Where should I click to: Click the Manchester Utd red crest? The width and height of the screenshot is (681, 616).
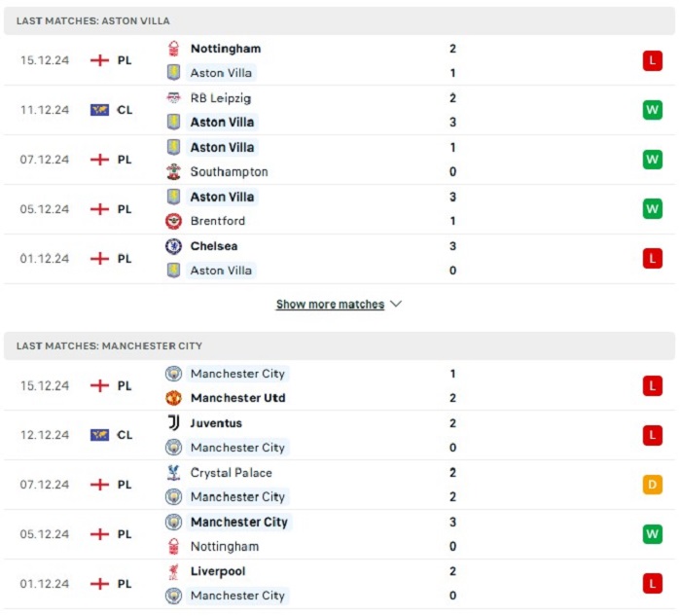point(174,398)
